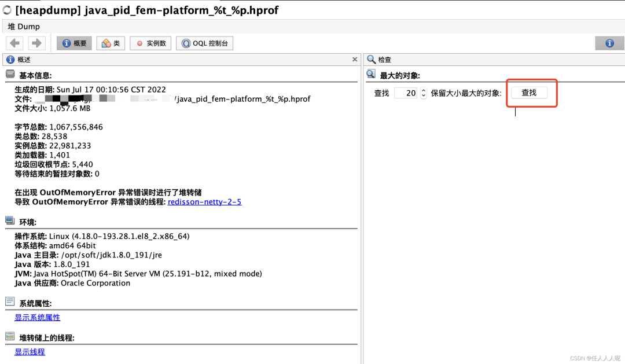Viewport: 625px width, 364px height.
Task: Open the 概要 summary view
Action: coord(74,43)
